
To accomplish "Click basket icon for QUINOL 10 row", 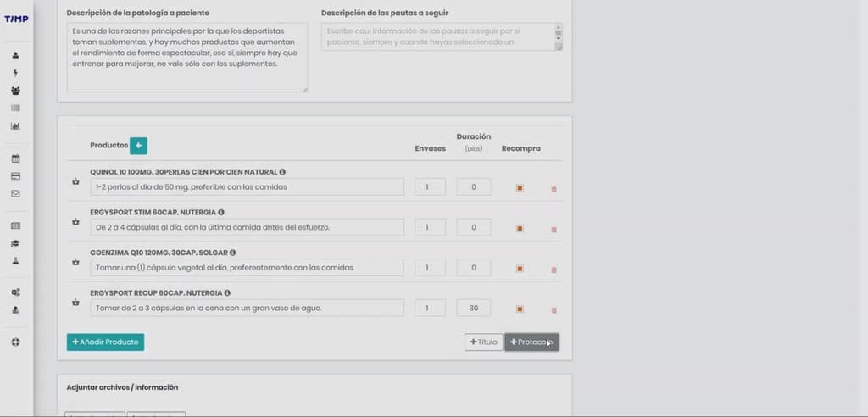I will point(75,181).
